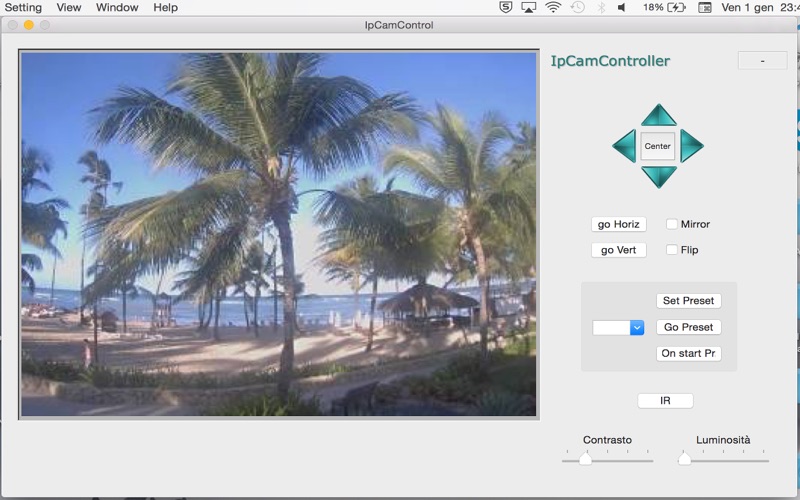Open the Setting menu

coord(23,7)
